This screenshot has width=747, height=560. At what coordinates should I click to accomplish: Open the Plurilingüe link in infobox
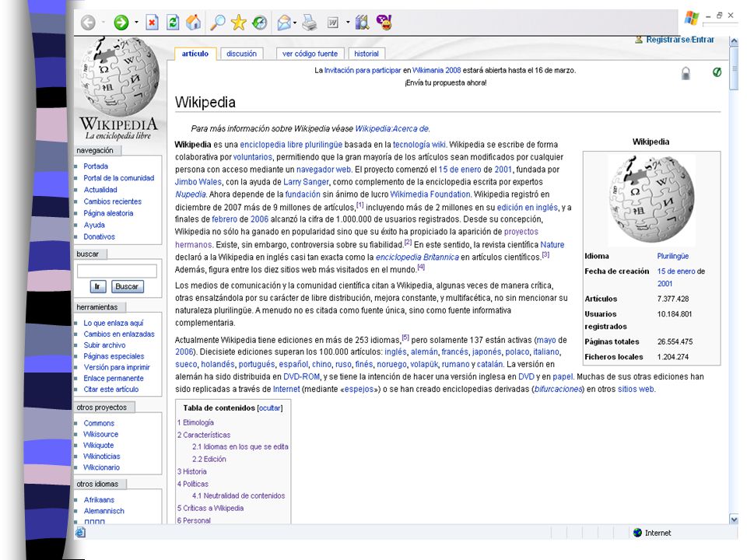tap(672, 256)
